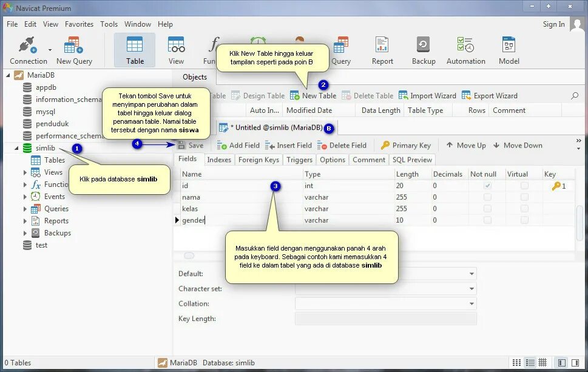This screenshot has height=372, width=588.
Task: Toggle Not null checkbox for the kelas field
Action: pos(487,209)
